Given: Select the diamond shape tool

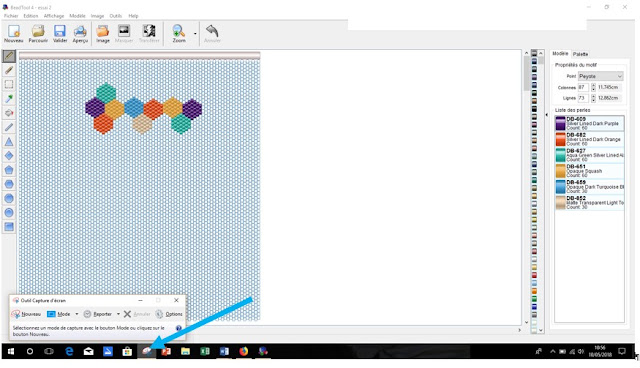Looking at the screenshot, I should pyautogui.click(x=9, y=155).
